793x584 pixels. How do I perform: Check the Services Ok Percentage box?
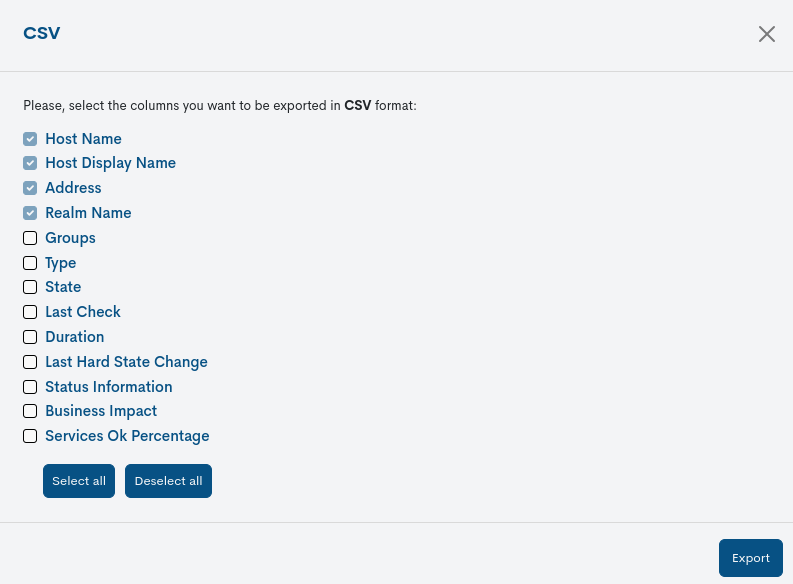(x=30, y=436)
